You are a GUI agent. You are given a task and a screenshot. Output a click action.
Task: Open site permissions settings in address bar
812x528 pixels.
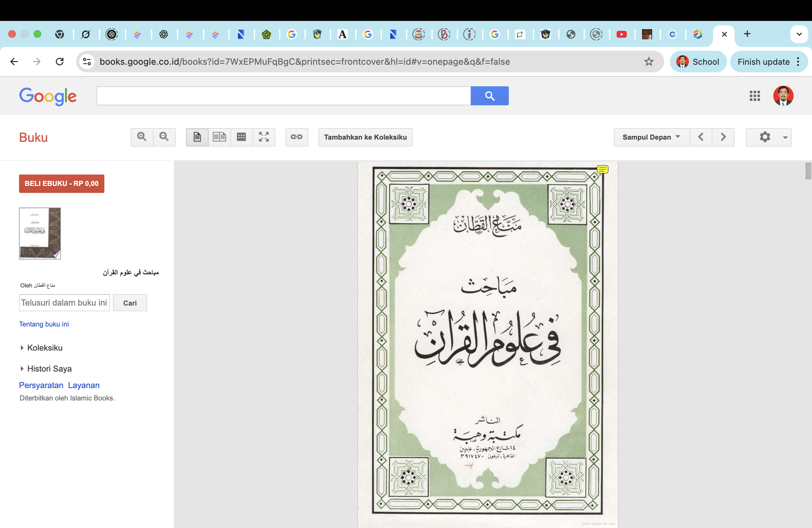(87, 62)
